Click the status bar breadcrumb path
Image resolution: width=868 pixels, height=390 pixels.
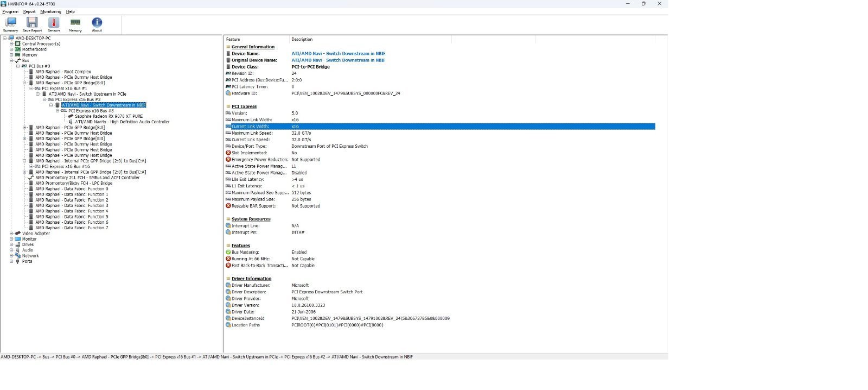pos(207,357)
